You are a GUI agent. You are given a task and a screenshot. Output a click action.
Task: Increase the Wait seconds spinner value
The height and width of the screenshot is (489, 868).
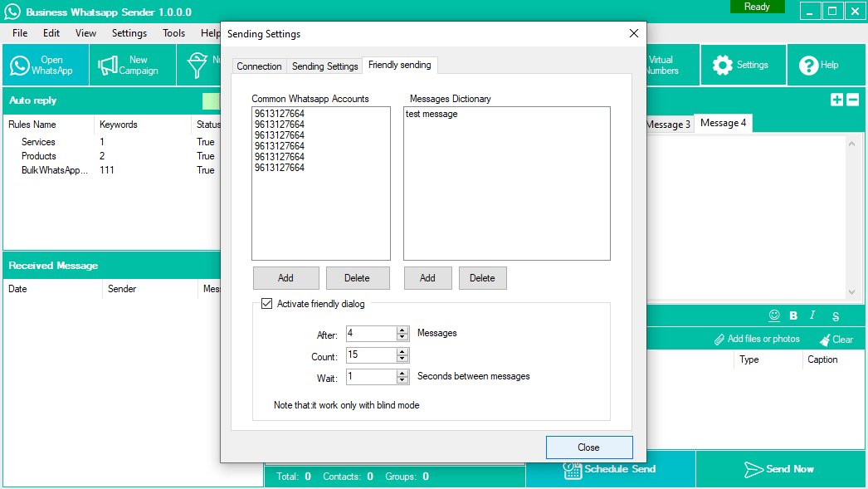[402, 373]
